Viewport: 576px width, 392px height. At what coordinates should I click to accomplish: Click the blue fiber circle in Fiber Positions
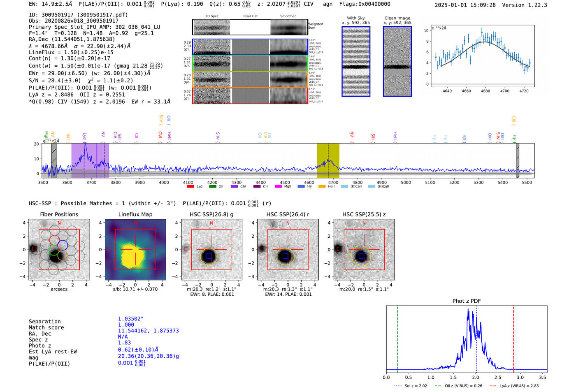point(63,245)
